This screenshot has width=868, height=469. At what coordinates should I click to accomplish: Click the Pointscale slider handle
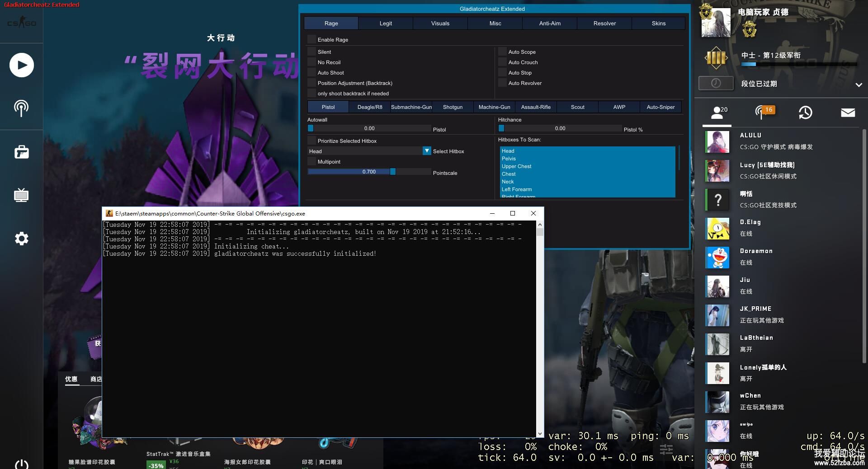pyautogui.click(x=393, y=172)
